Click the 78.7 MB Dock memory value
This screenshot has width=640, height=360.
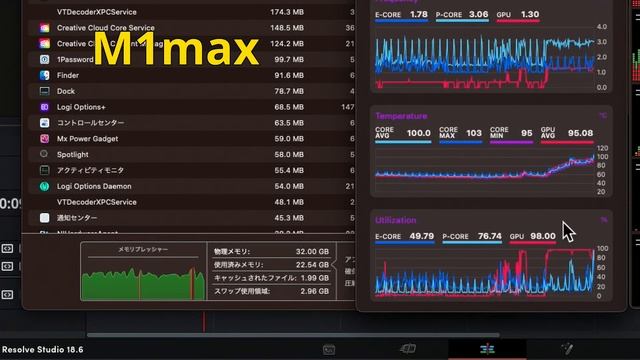coord(289,91)
